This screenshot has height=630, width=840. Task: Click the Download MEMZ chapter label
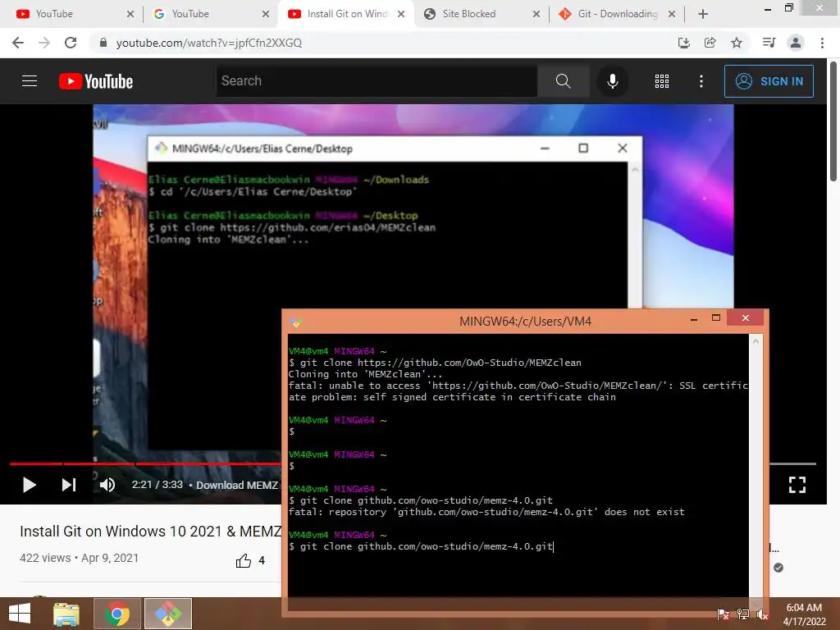237,485
